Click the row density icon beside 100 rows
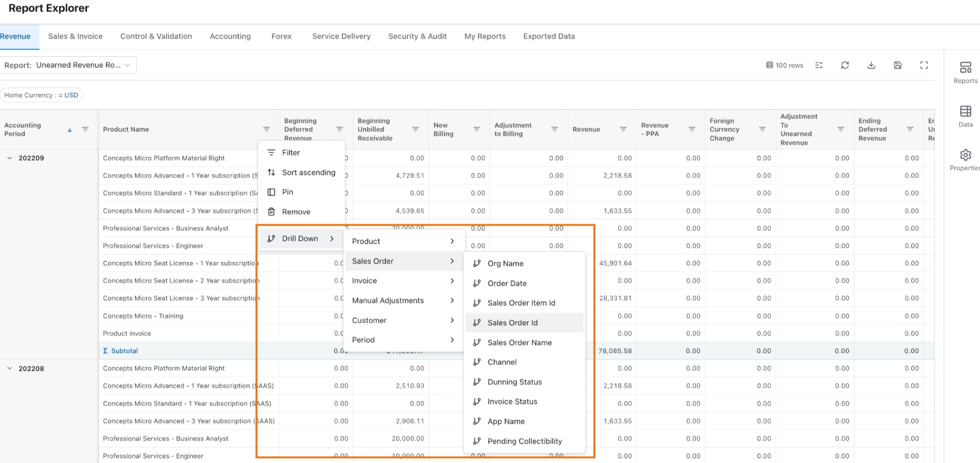 (819, 65)
